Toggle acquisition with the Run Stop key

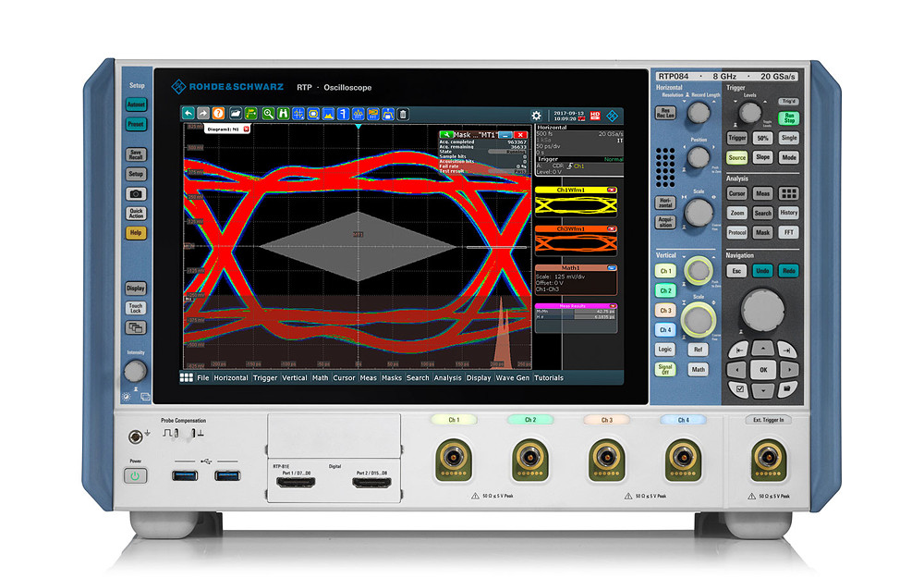click(789, 118)
